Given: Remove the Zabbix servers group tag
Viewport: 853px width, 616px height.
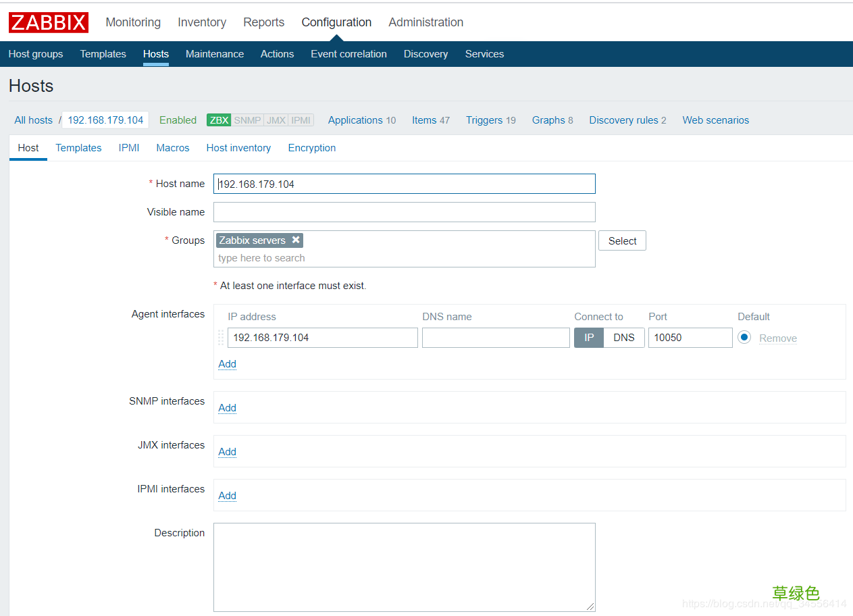Looking at the screenshot, I should (x=296, y=240).
